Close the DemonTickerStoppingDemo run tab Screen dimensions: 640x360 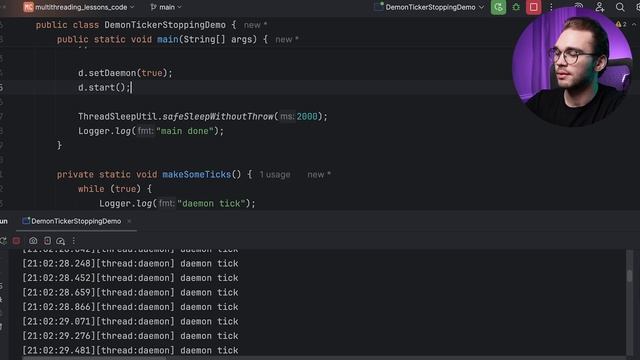tap(129, 221)
